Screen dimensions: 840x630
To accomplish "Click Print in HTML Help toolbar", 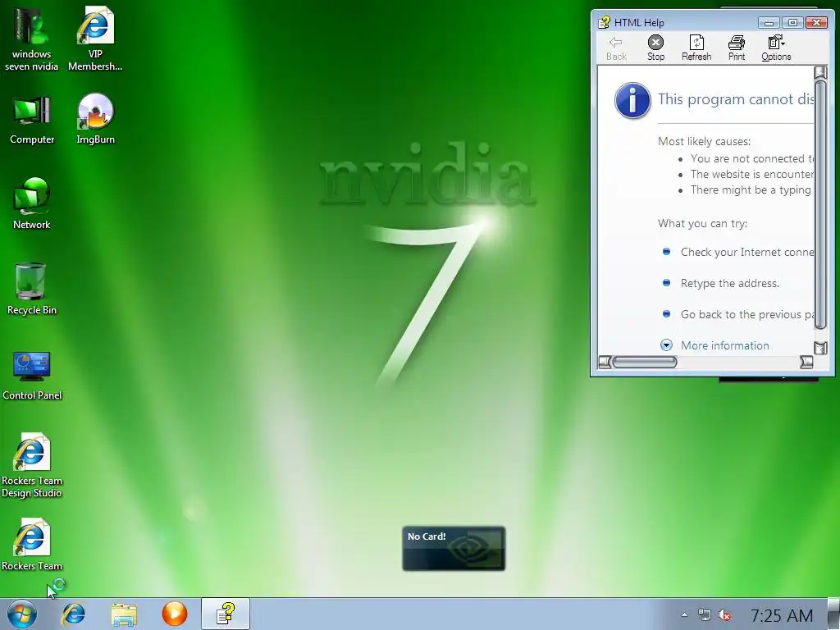I will (737, 48).
